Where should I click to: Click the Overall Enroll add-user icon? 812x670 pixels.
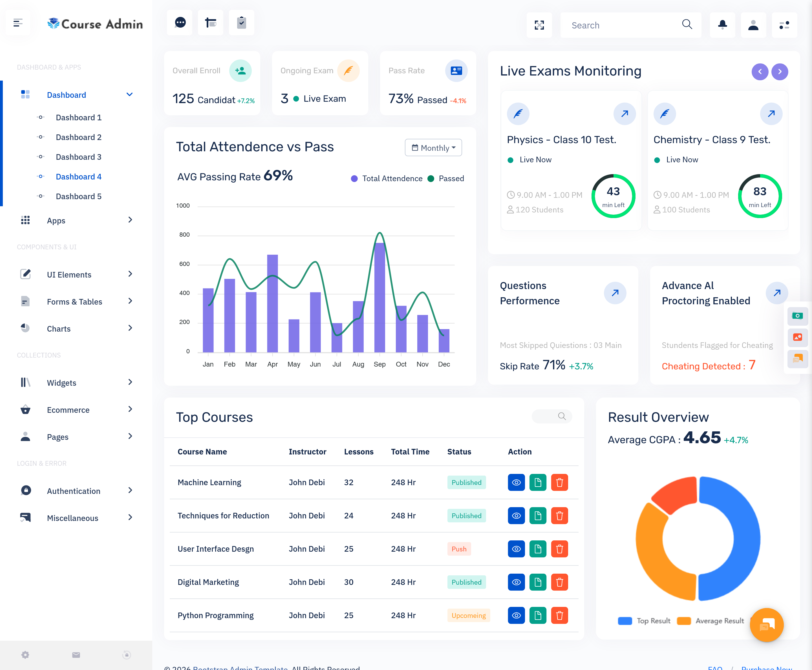(240, 71)
